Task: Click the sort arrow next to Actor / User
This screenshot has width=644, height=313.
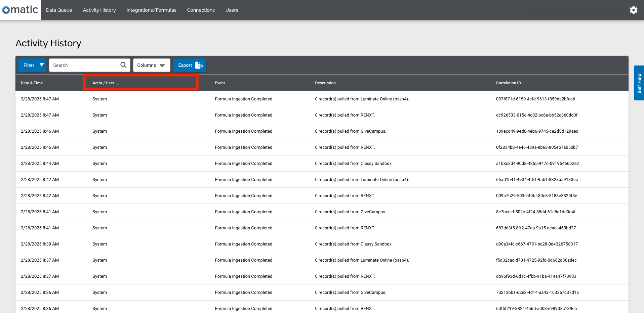Action: pyautogui.click(x=118, y=83)
